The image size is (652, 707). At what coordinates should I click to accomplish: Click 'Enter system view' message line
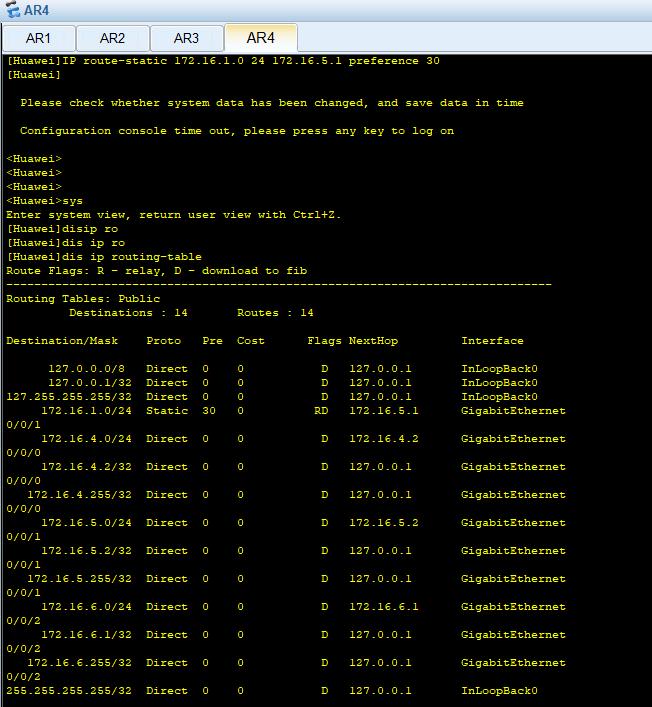(x=174, y=215)
